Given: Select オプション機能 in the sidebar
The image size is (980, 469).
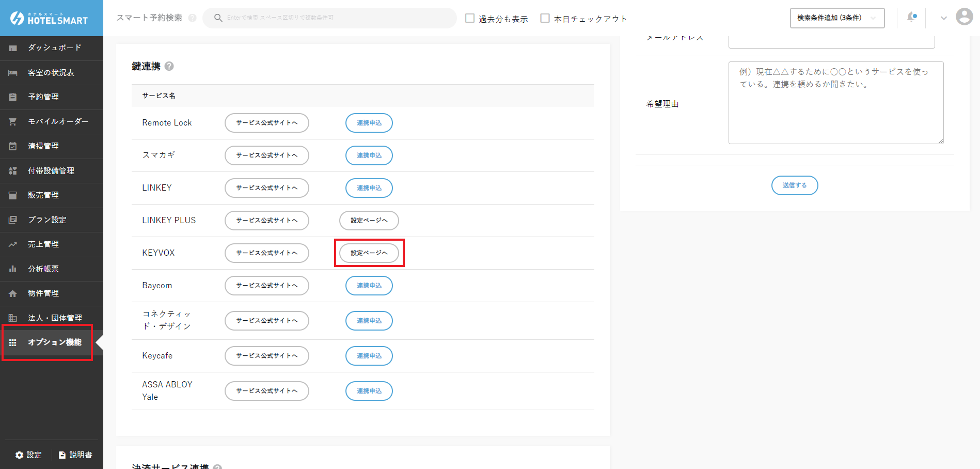Looking at the screenshot, I should 54,342.
